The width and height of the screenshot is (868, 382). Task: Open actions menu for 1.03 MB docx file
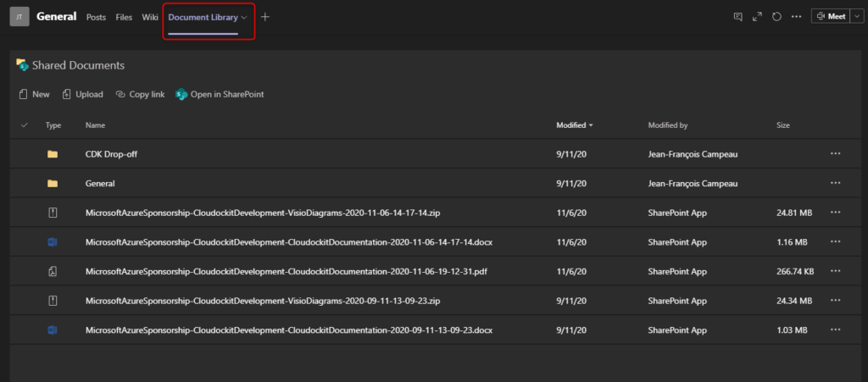click(835, 329)
